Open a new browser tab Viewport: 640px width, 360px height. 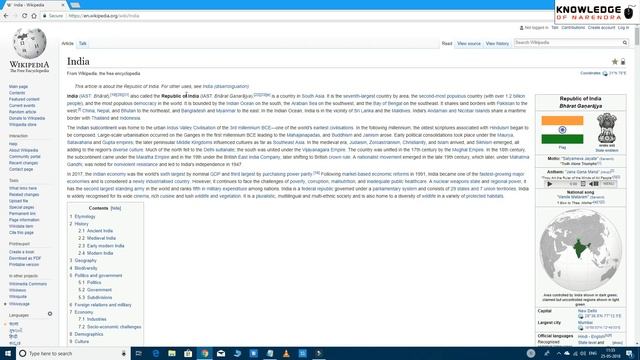point(75,5)
